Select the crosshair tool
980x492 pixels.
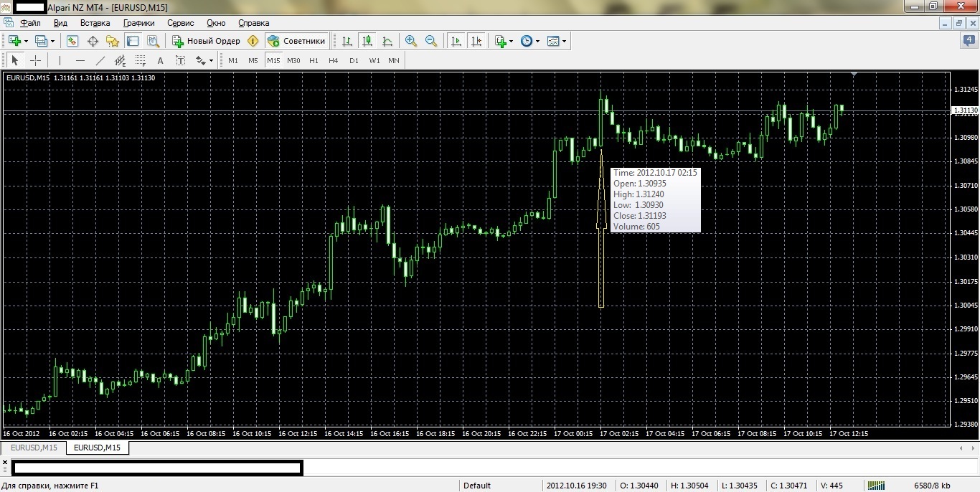pos(34,60)
